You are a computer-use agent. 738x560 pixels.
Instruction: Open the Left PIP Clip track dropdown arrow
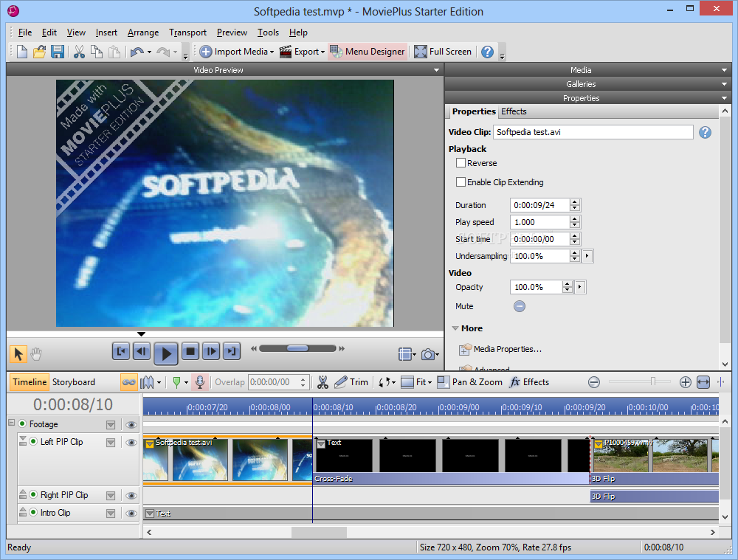(x=111, y=443)
